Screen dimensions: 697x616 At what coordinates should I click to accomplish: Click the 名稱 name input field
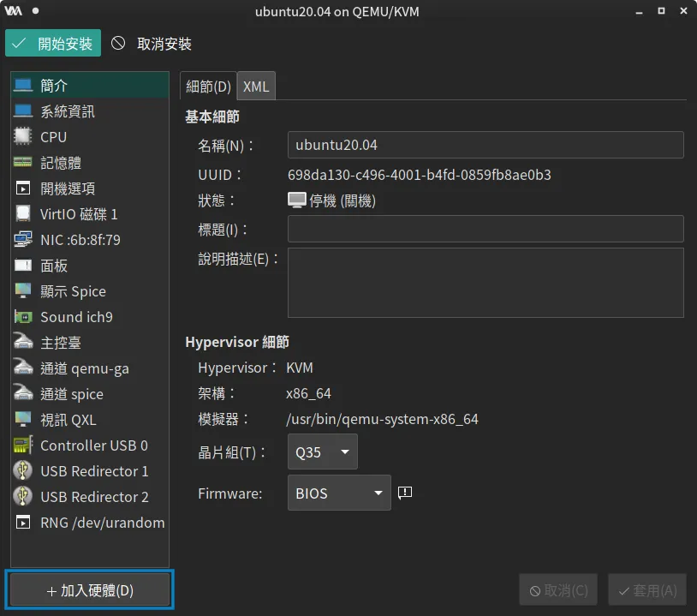[x=485, y=145]
